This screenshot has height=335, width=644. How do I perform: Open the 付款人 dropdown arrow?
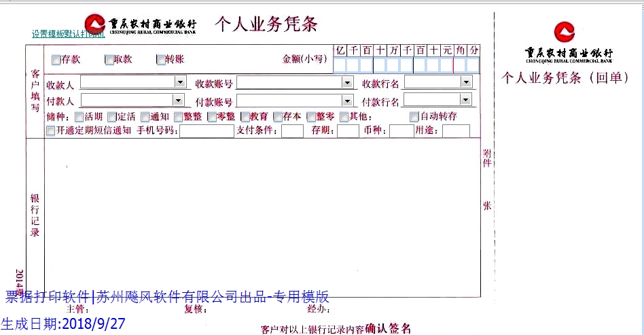[180, 101]
